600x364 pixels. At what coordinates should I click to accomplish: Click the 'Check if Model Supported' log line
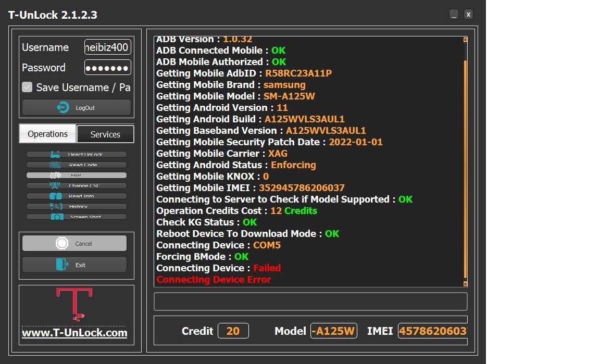(x=284, y=199)
